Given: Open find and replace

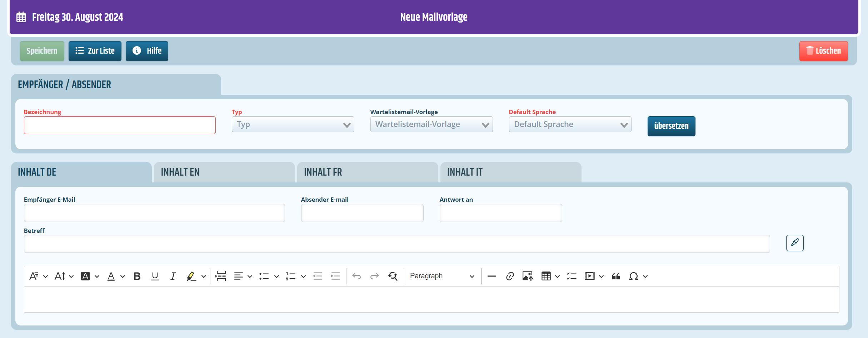Looking at the screenshot, I should [x=393, y=276].
